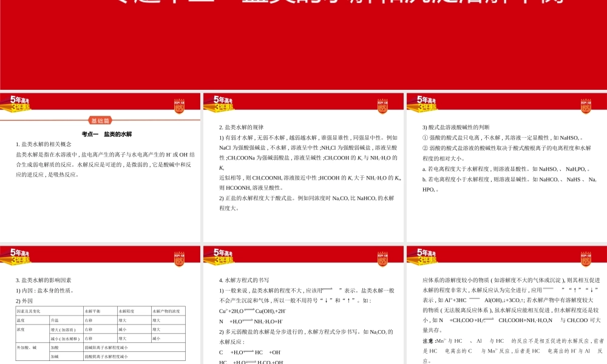
Task: Select the 基础篇 section banner
Action: (x=100, y=120)
